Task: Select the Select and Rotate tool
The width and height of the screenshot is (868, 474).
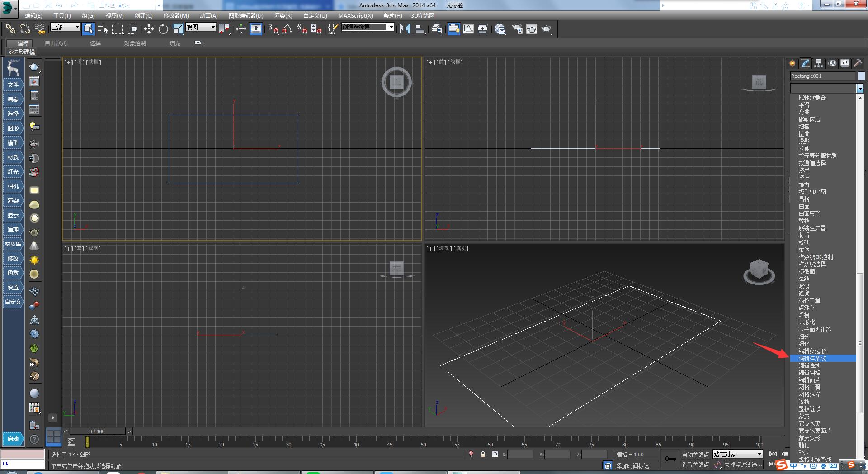Action: tap(163, 29)
